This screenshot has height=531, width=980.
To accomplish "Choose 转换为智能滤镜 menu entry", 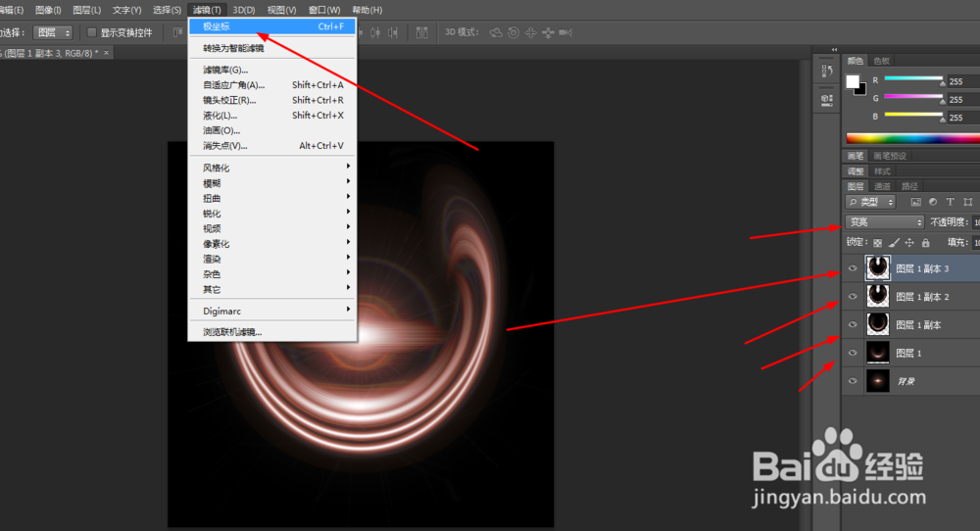I will tap(272, 48).
